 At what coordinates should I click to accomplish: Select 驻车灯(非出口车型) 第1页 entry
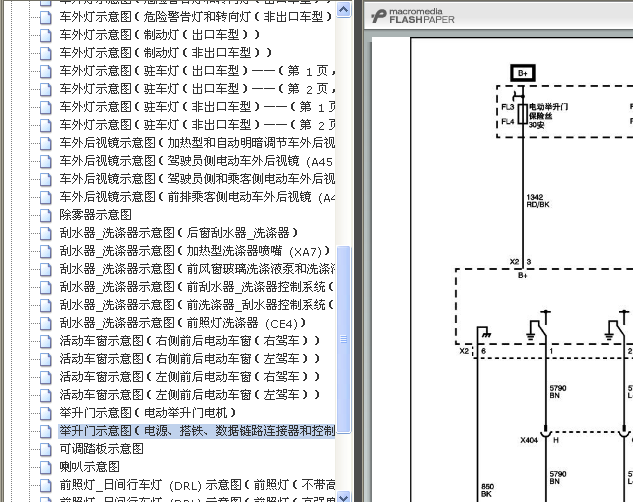pyautogui.click(x=197, y=107)
